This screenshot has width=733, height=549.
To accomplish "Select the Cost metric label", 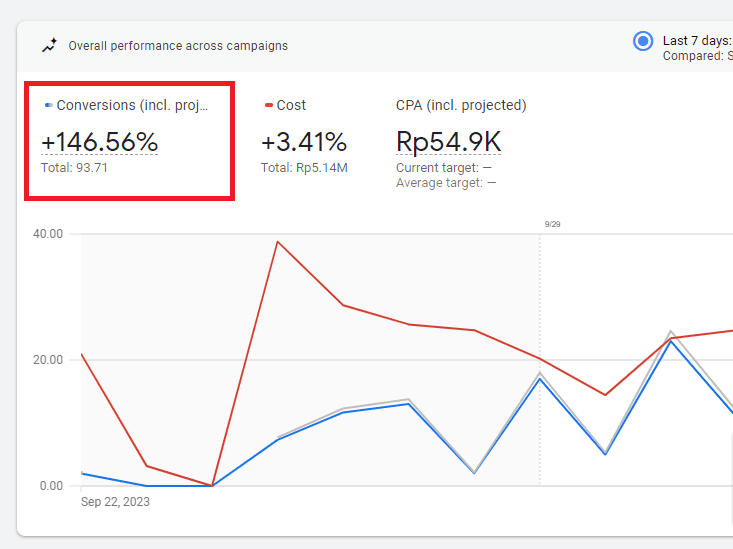I will click(x=291, y=105).
